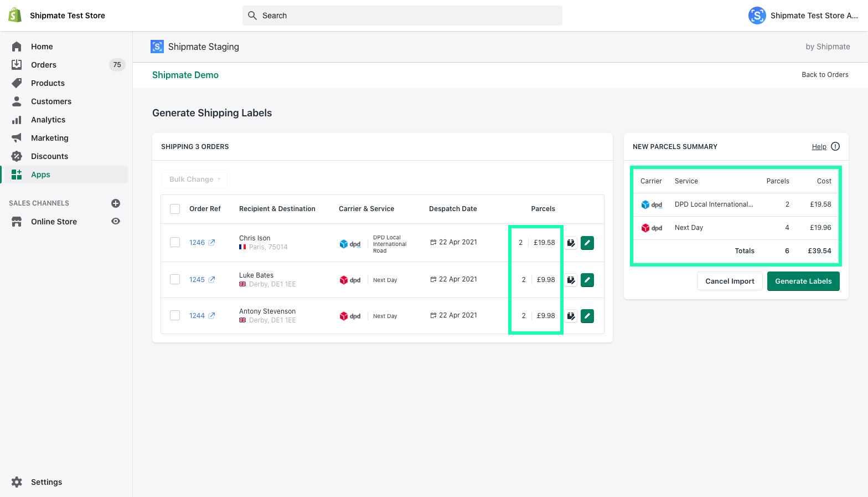View Online Store via eye icon
The image size is (868, 497).
[116, 222]
